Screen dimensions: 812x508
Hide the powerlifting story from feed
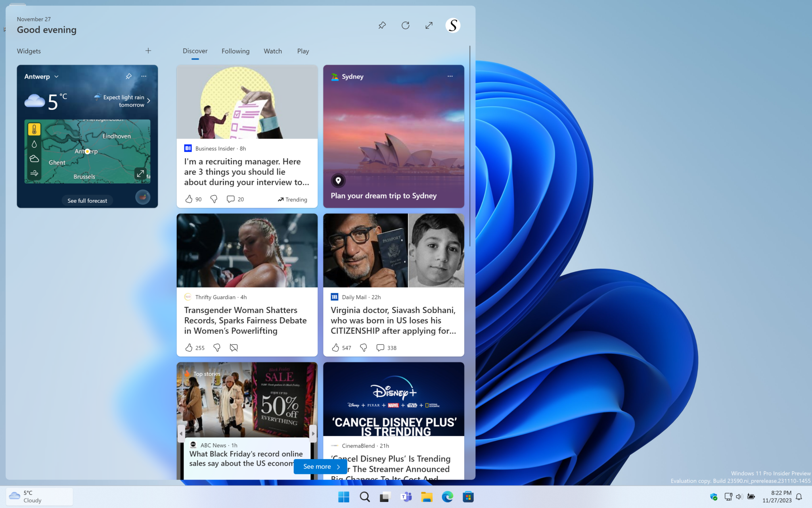pos(234,348)
